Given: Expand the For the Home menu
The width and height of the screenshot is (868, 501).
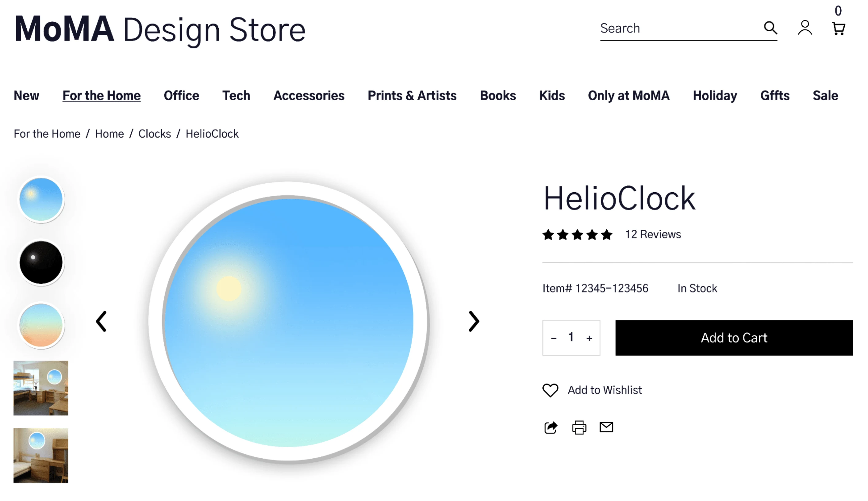Looking at the screenshot, I should [x=102, y=95].
